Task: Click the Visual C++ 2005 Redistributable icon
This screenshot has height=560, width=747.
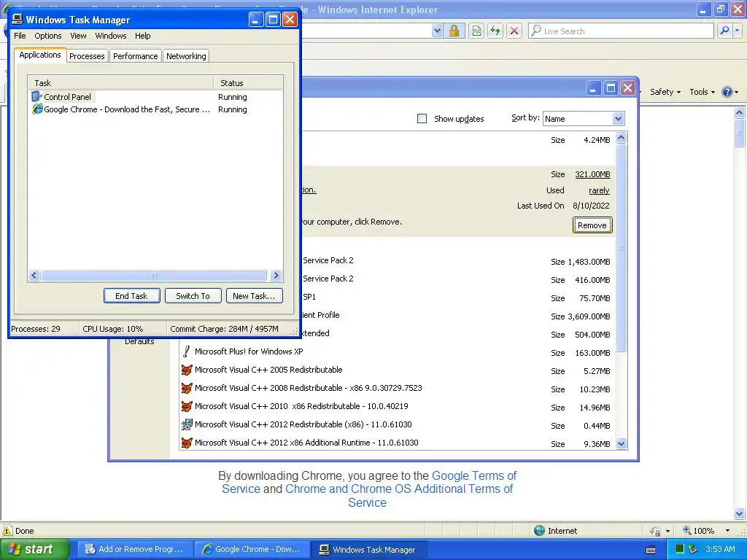Action: (187, 370)
